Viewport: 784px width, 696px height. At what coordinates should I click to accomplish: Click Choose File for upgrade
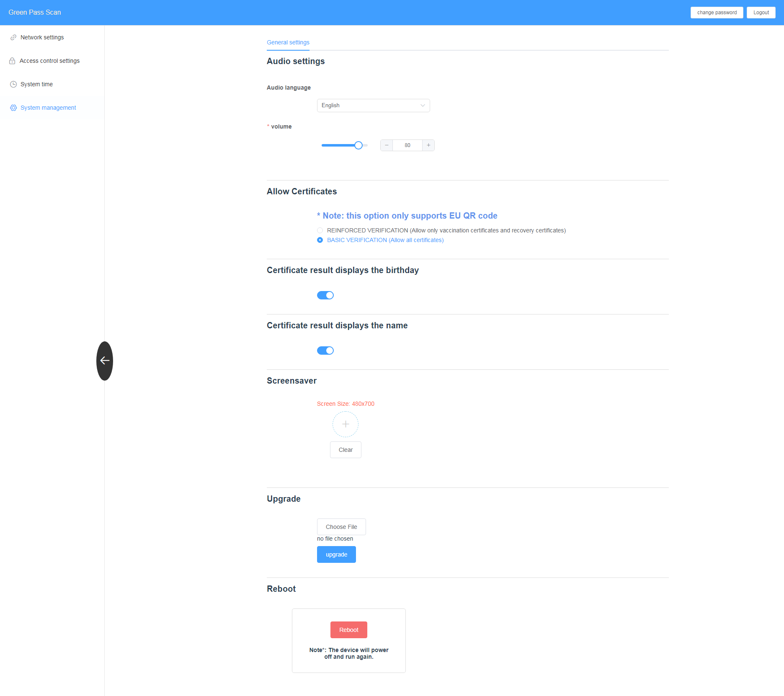(x=341, y=527)
